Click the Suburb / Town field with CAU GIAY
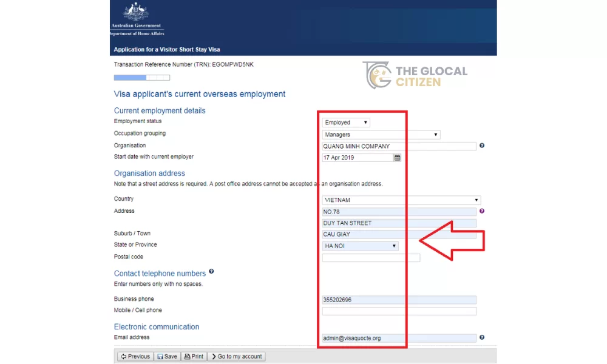The width and height of the screenshot is (607, 364). click(x=399, y=234)
